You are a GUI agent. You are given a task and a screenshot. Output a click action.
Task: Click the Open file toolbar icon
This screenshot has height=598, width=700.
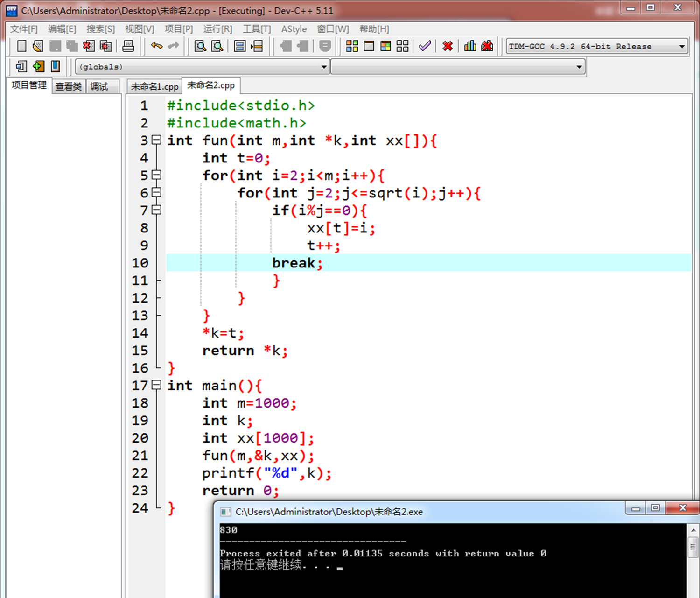(x=38, y=46)
